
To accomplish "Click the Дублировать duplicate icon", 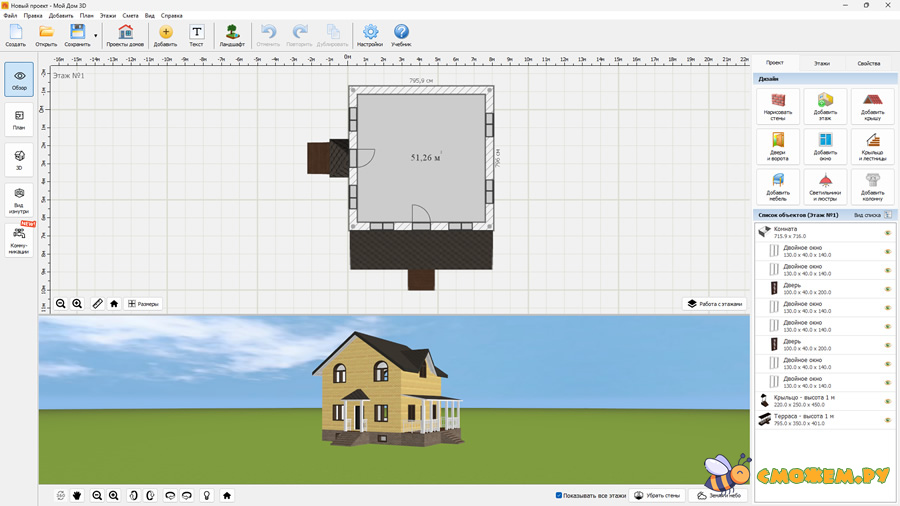I will (332, 36).
